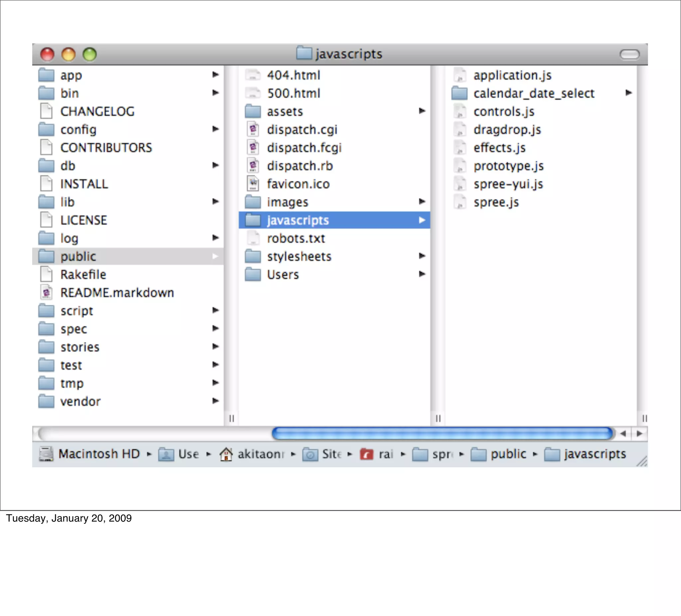Click the calendar_date_select folder icon
The height and width of the screenshot is (616, 681).
[460, 93]
